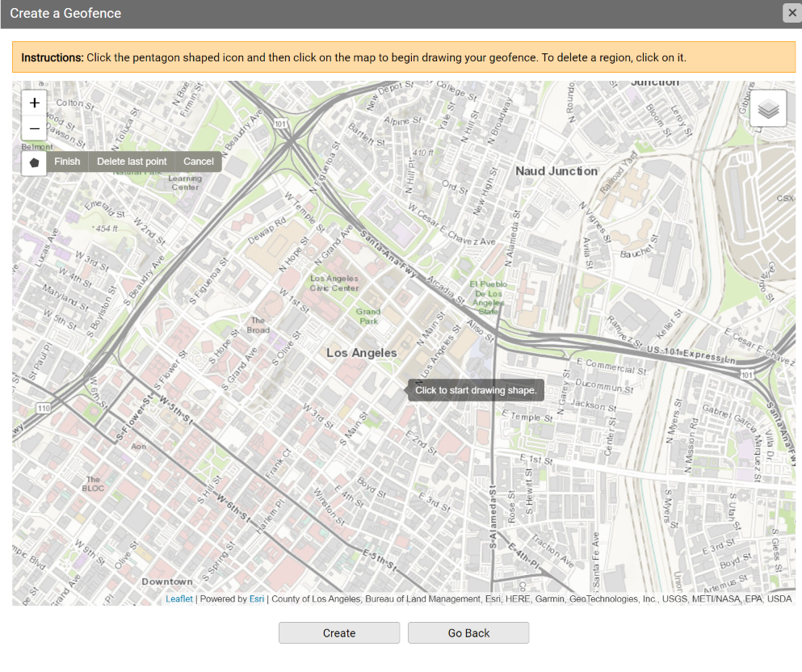Click the Maryland St map label
The height and width of the screenshot is (672, 802).
pyautogui.click(x=65, y=298)
